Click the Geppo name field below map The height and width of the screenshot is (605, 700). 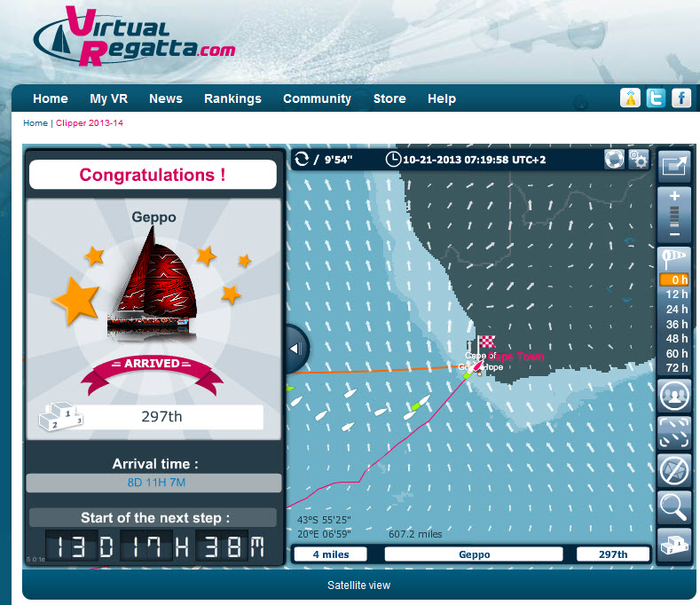474,554
